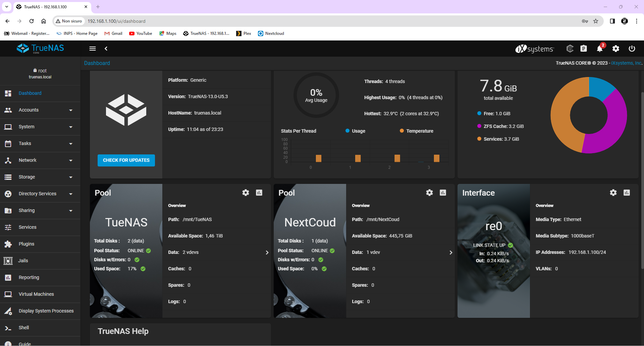
Task: Expand TueNAS pool data vdevs details
Action: [267, 253]
